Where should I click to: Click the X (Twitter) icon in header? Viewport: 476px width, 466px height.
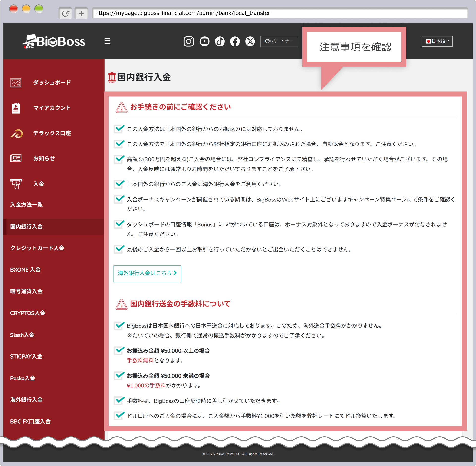tap(250, 41)
